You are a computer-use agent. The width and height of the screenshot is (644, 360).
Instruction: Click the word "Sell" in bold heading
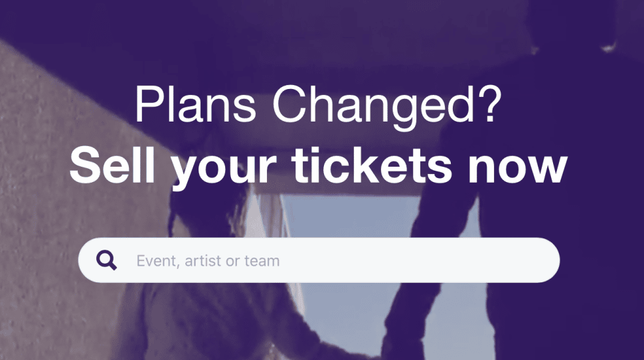tap(112, 164)
